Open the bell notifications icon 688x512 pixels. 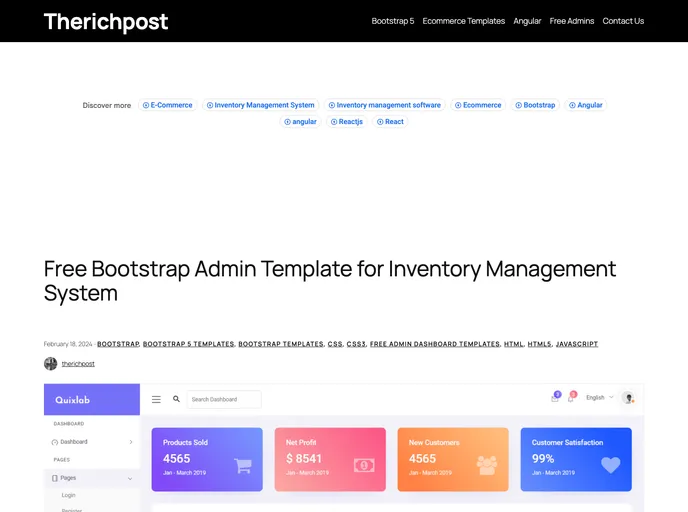click(x=571, y=398)
